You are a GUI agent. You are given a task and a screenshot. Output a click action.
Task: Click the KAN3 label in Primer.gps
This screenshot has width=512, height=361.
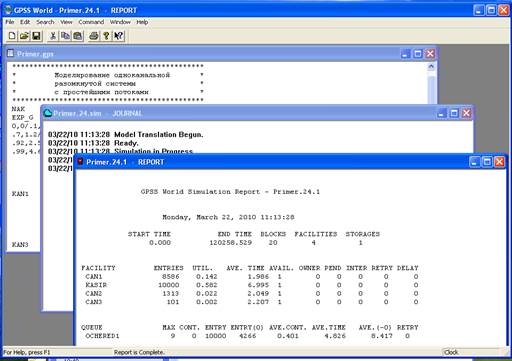(x=20, y=245)
